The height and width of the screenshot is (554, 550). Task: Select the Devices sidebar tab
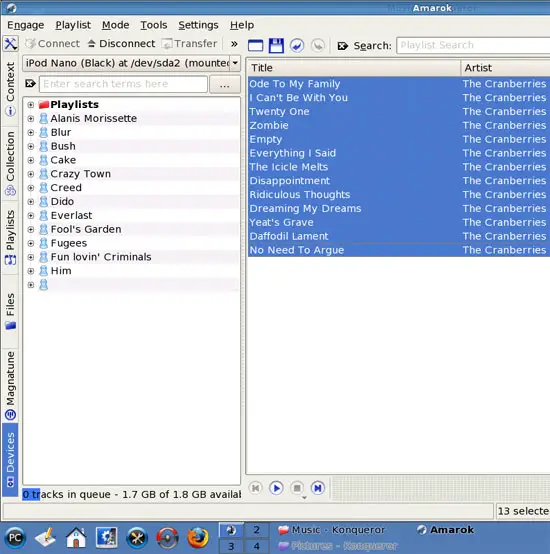[10, 460]
